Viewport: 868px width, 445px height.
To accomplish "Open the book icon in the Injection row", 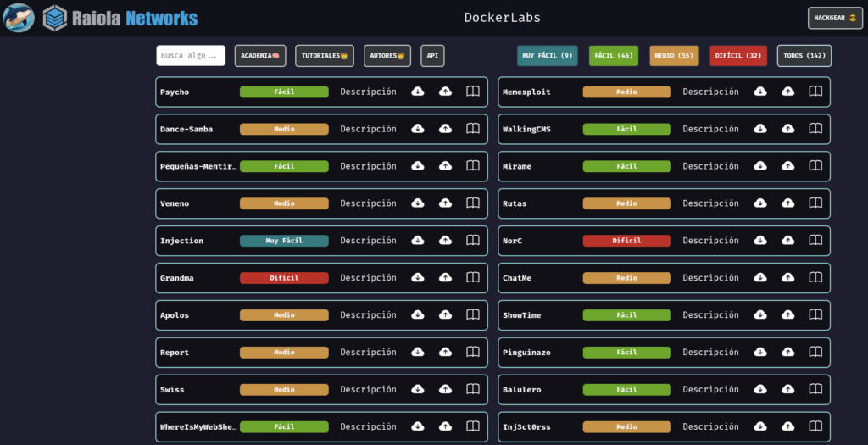I will point(473,240).
